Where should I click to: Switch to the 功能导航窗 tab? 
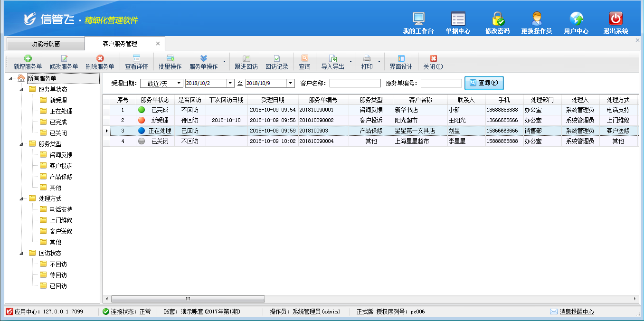pos(46,44)
